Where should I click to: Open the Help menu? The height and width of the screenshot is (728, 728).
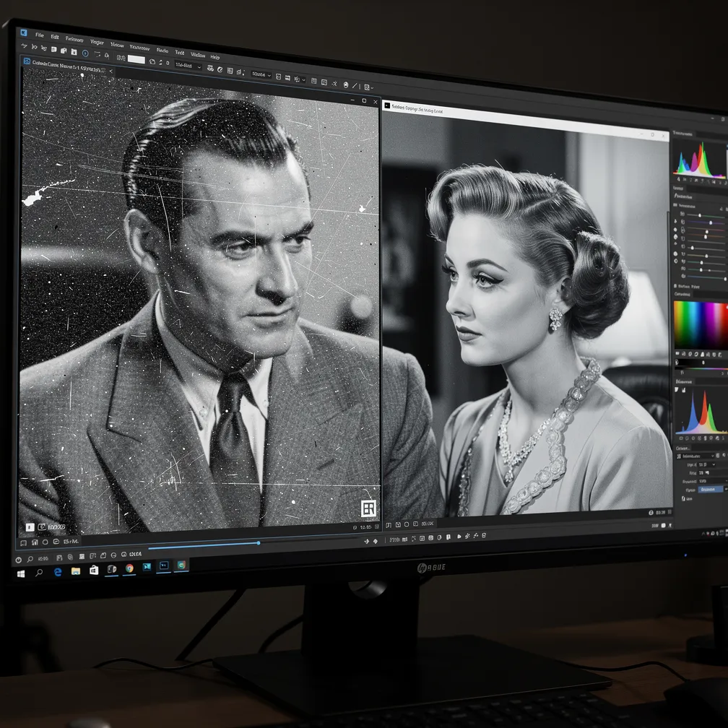click(x=215, y=57)
